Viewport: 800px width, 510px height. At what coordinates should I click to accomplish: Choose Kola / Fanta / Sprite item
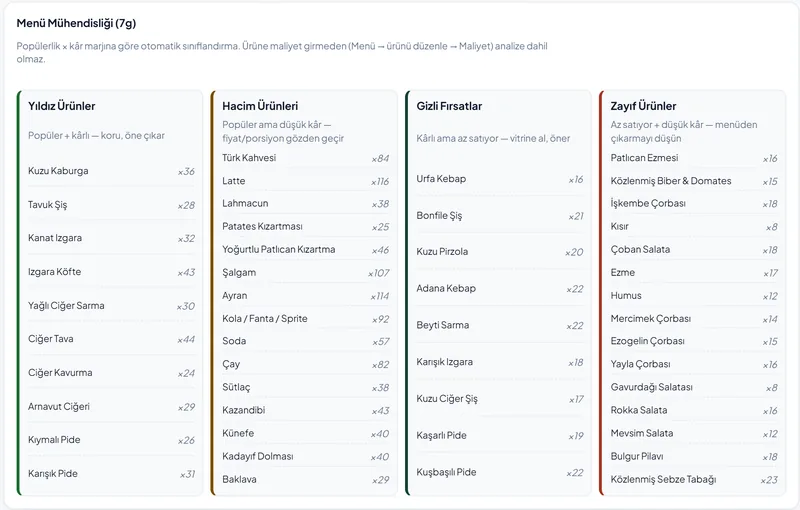[306, 319]
